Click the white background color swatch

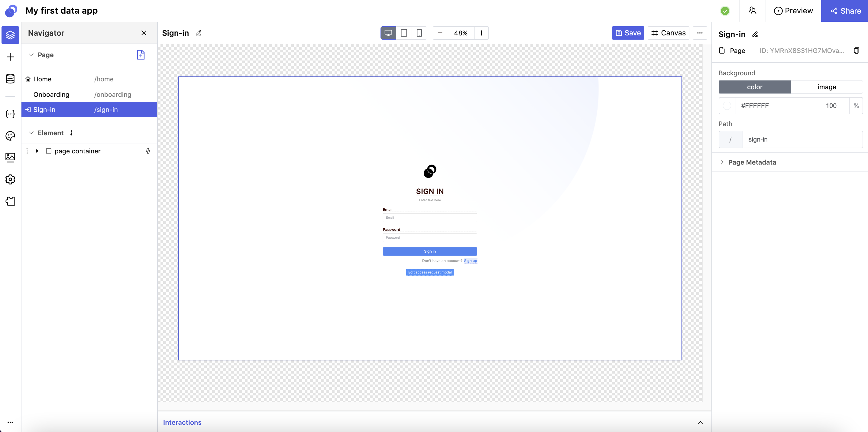point(727,106)
